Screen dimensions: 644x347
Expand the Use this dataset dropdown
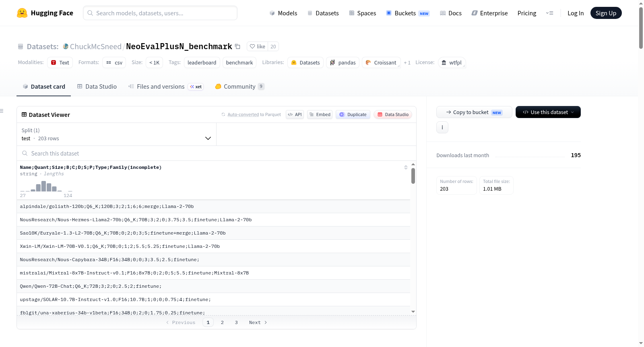(x=548, y=112)
